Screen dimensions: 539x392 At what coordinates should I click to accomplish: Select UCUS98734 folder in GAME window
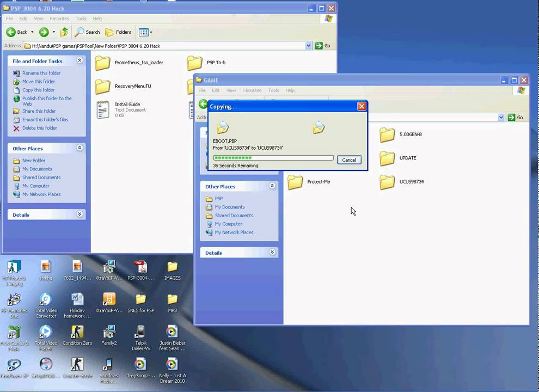pyautogui.click(x=401, y=182)
